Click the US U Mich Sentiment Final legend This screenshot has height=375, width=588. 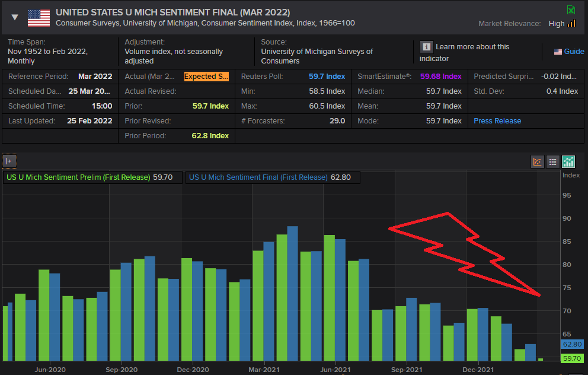click(273, 177)
